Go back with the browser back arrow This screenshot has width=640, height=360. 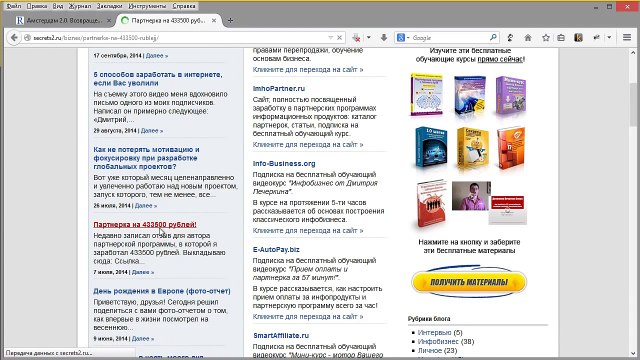[14, 38]
